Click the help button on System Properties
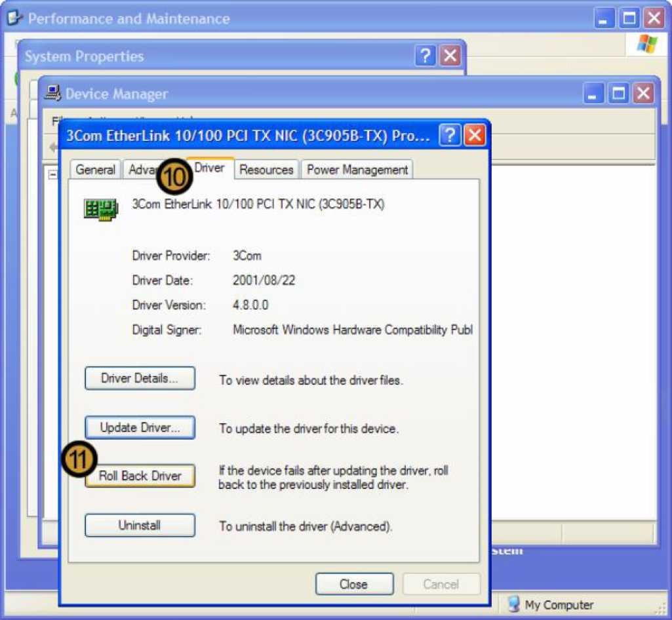 point(425,56)
